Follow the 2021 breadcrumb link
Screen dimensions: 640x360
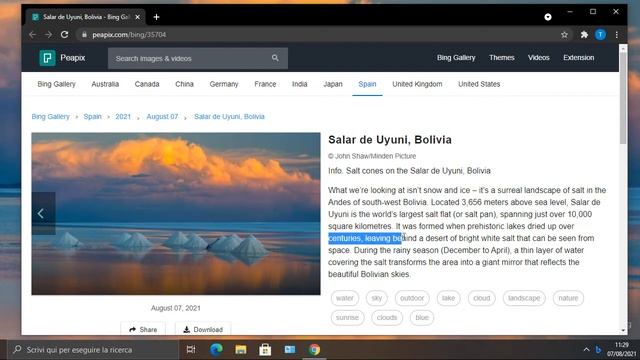(123, 116)
